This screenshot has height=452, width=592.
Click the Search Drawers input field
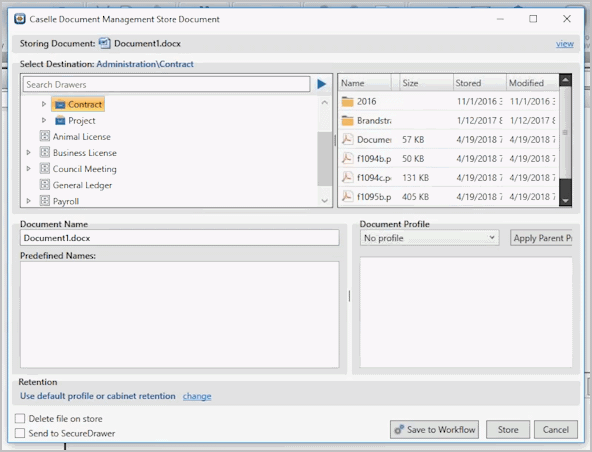166,84
